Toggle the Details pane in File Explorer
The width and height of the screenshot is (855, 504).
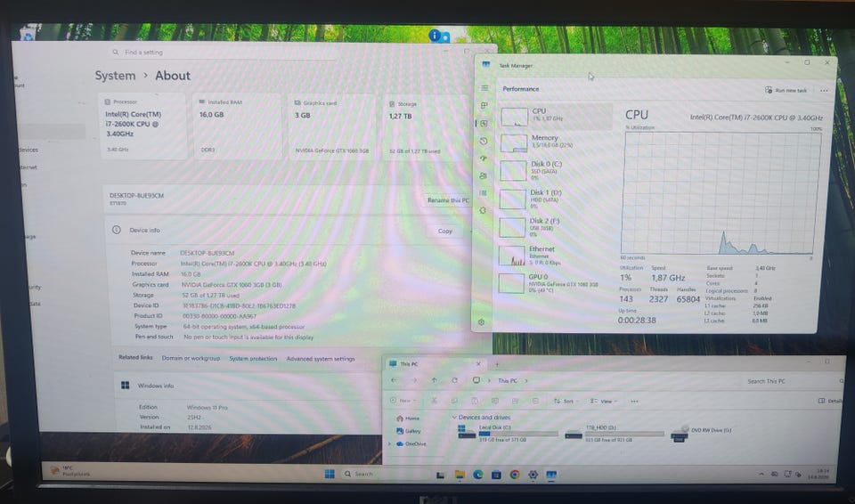(830, 401)
